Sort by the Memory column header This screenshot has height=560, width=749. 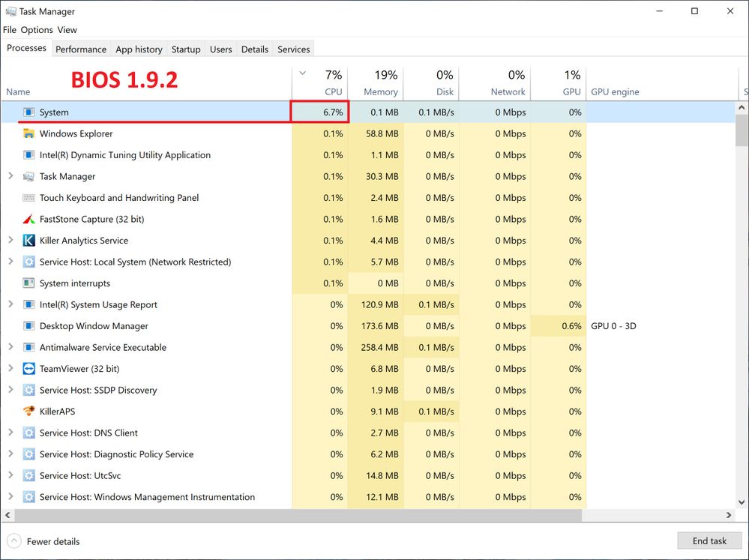click(376, 83)
